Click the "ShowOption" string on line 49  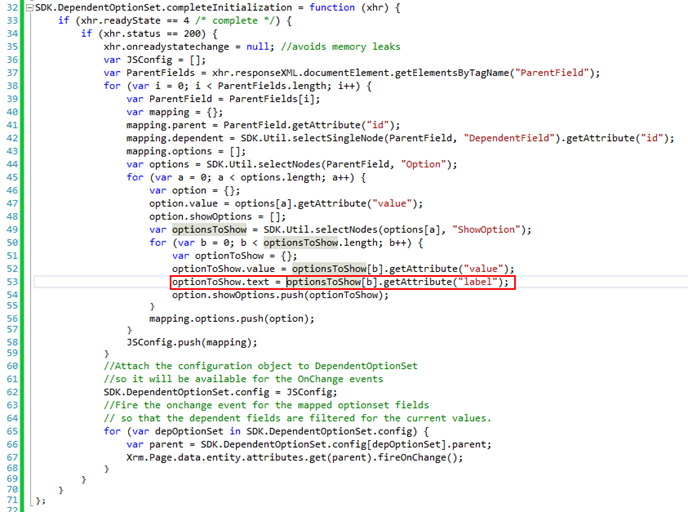(x=486, y=229)
